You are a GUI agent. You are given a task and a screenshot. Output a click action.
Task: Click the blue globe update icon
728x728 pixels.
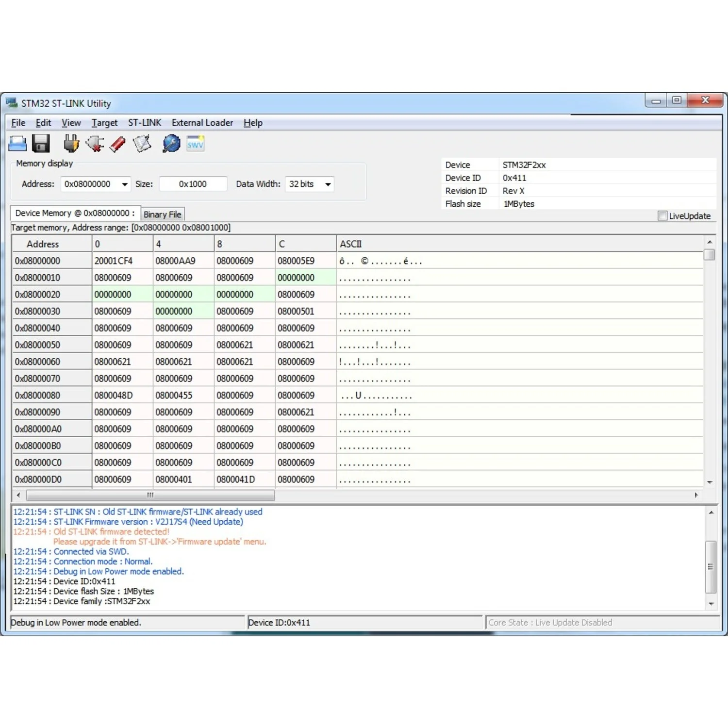point(171,144)
